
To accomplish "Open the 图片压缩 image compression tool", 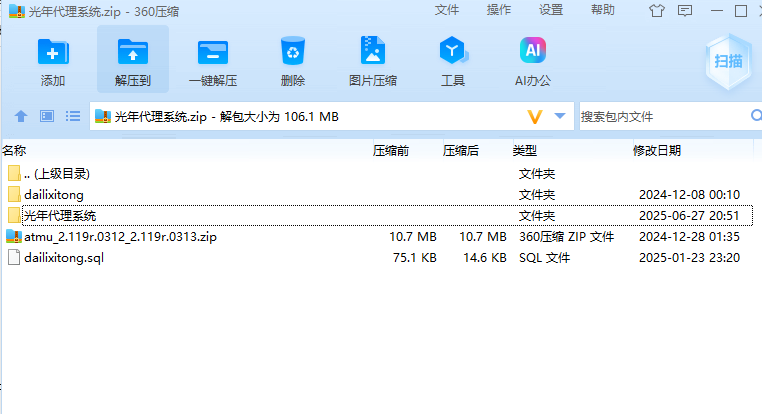I will click(x=373, y=50).
